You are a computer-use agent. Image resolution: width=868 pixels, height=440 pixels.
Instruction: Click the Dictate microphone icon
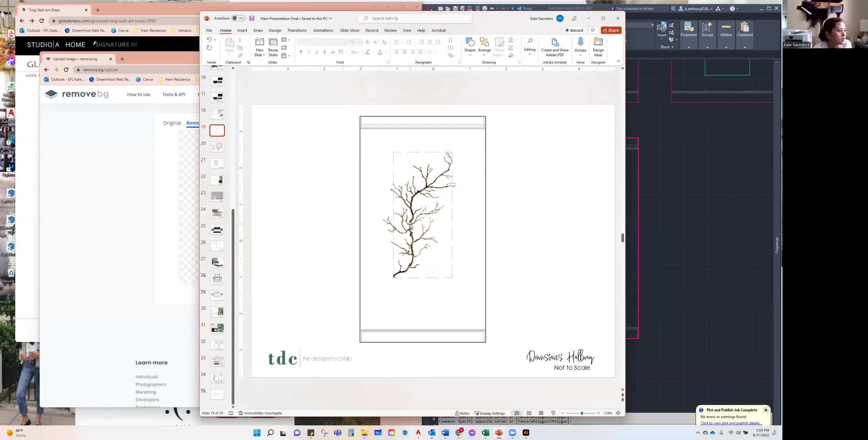pyautogui.click(x=580, y=42)
